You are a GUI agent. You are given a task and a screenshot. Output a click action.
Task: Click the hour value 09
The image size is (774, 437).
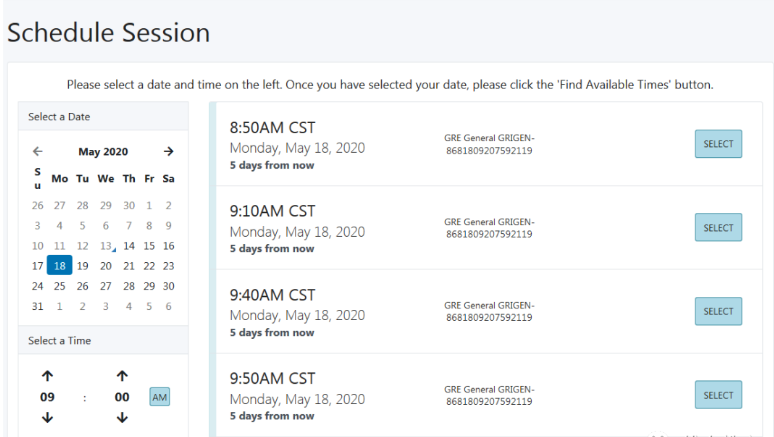click(47, 397)
